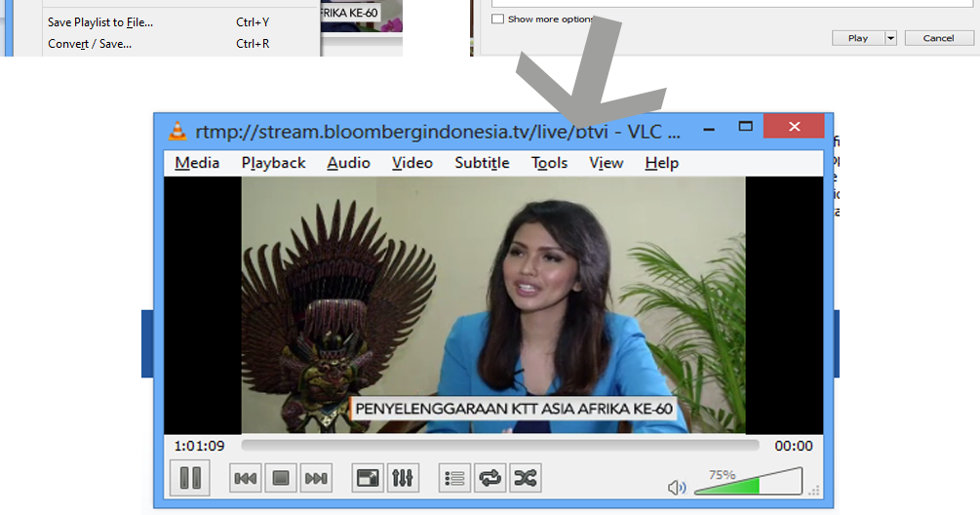Close the VLC player window
980x515 pixels.
[x=794, y=126]
